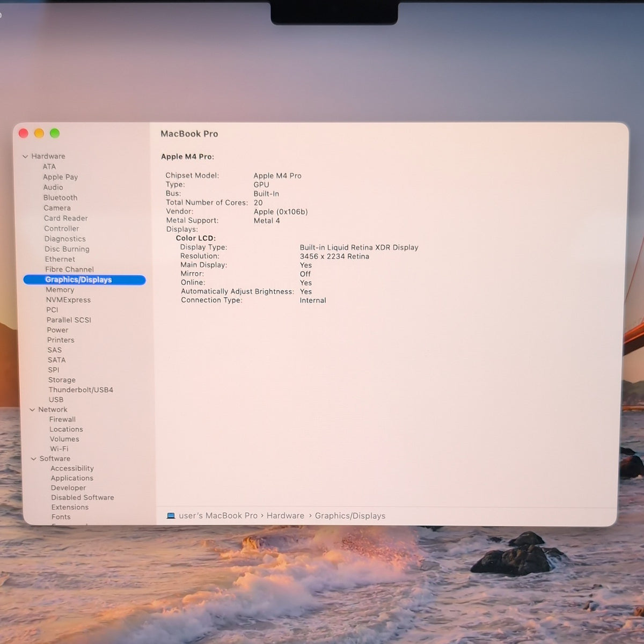
Task: Select Firewall under Network
Action: click(62, 420)
